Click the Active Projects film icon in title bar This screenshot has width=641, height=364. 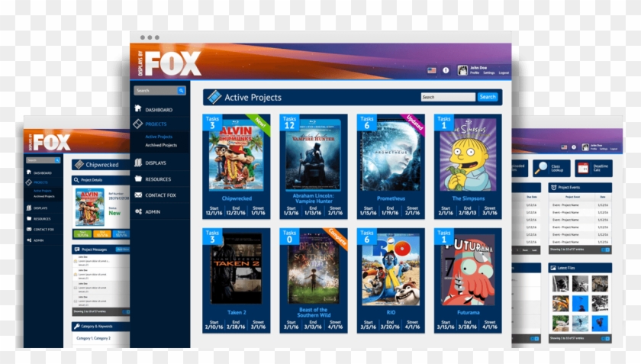pyautogui.click(x=214, y=97)
